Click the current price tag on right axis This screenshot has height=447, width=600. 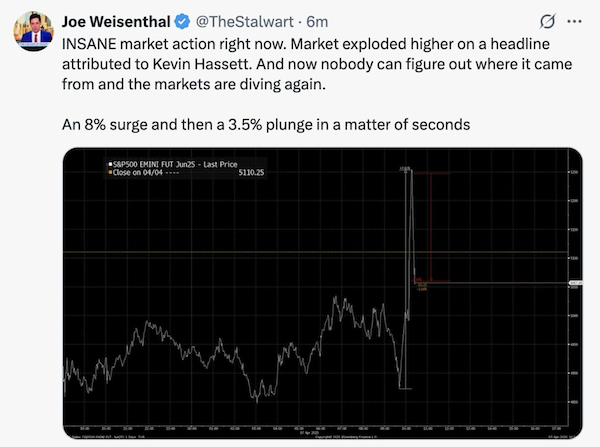576,283
